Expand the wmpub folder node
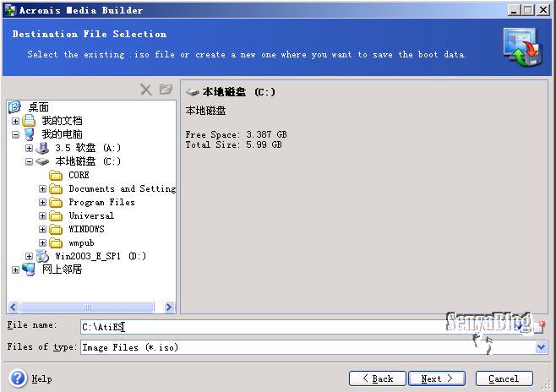Screen dimensions: 556x392 coord(42,242)
